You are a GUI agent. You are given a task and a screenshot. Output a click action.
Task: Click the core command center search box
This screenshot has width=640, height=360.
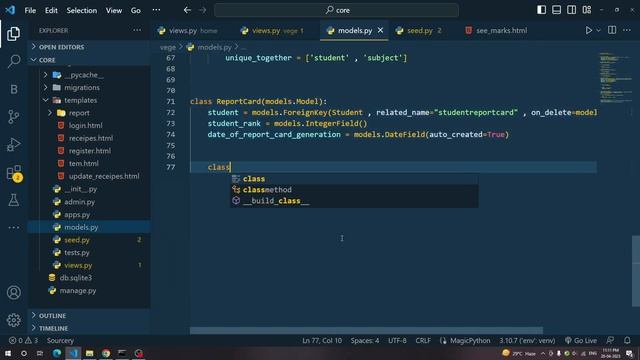pyautogui.click(x=336, y=10)
